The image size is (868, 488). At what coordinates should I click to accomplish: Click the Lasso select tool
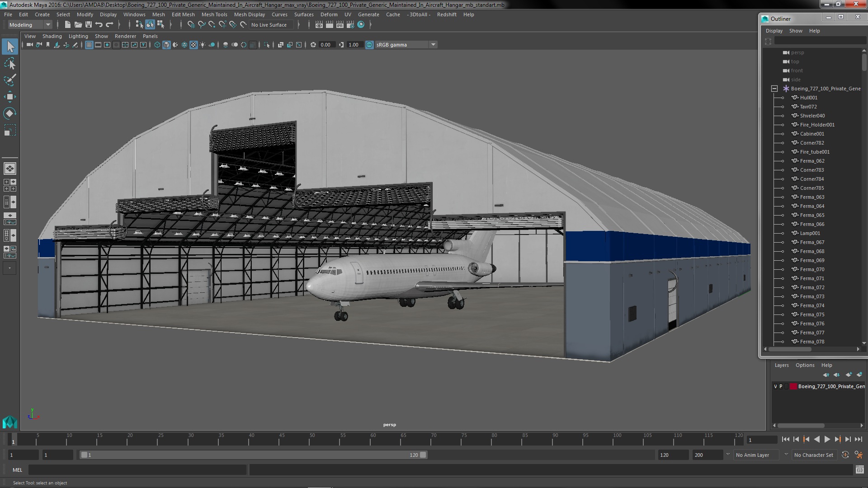(x=9, y=64)
